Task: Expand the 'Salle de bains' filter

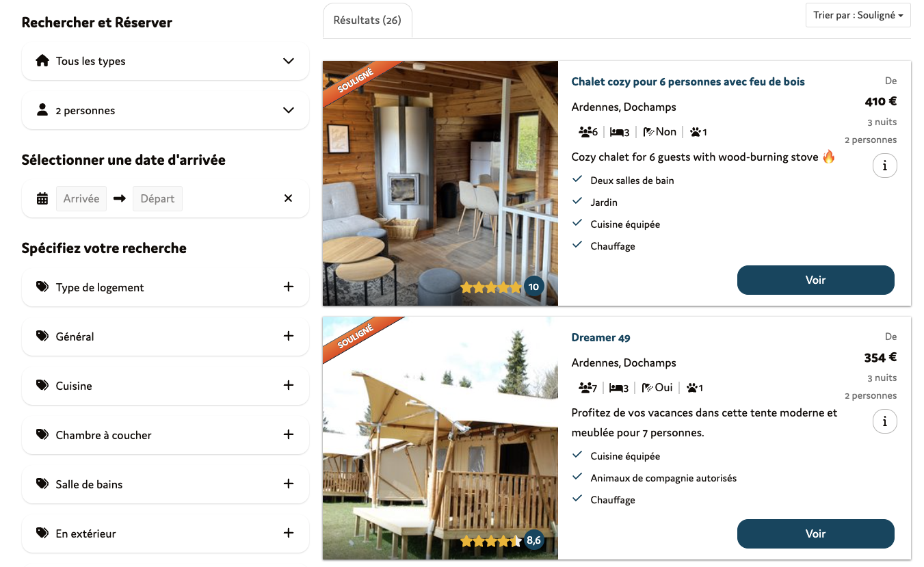Action: [x=165, y=484]
